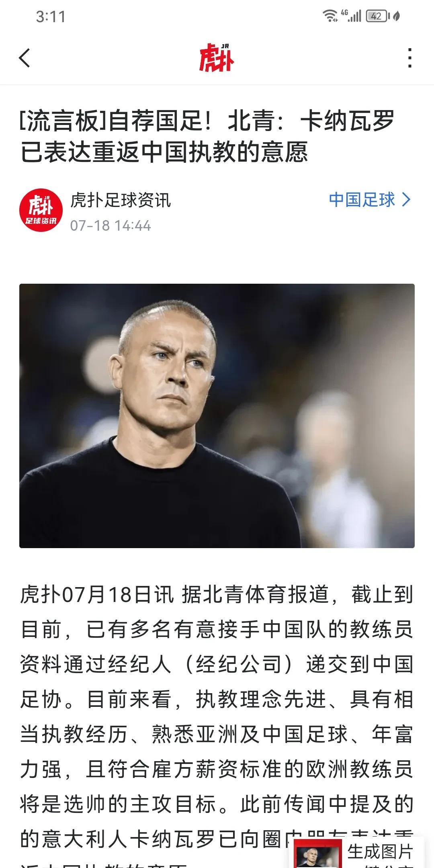
Task: Tap the 3:11 clock in status bar
Action: tap(51, 16)
